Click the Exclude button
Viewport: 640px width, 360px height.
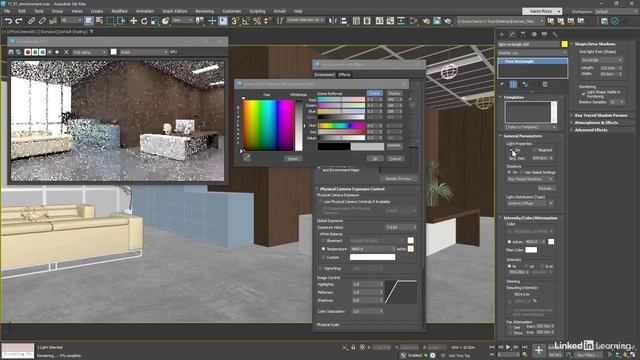(546, 188)
